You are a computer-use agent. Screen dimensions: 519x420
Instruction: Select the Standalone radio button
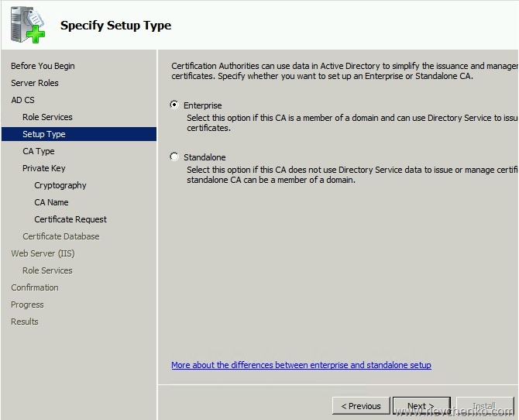click(175, 157)
